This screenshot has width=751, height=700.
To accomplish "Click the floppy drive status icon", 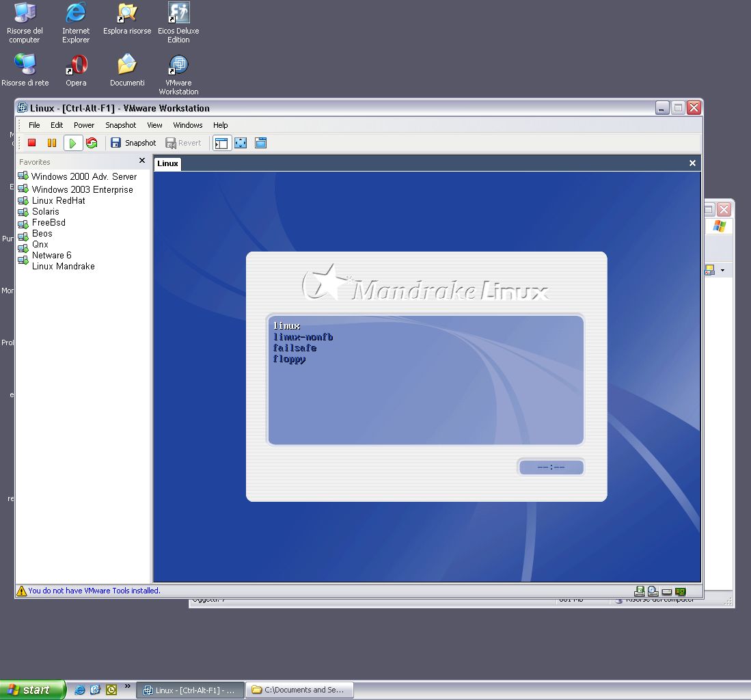I will [x=640, y=591].
